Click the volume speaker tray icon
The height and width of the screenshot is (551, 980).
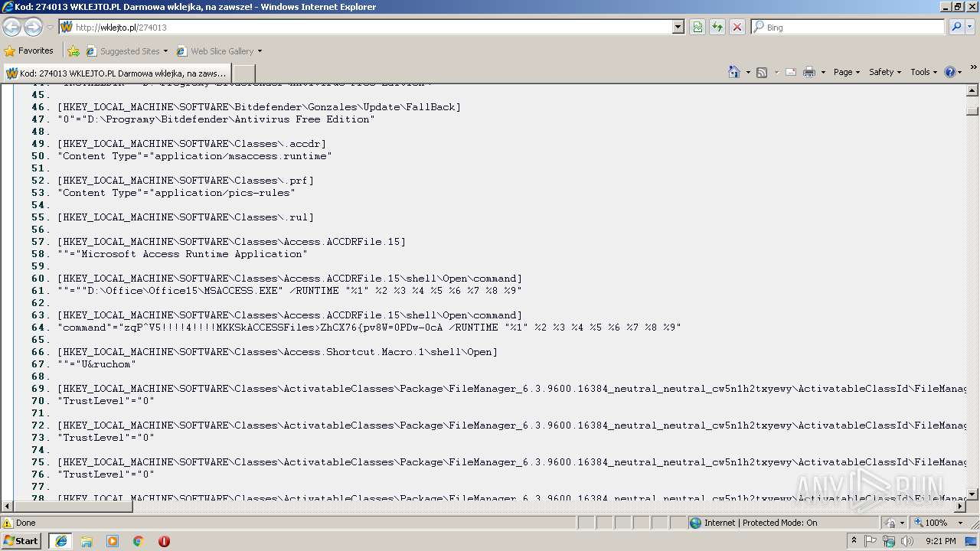point(907,541)
